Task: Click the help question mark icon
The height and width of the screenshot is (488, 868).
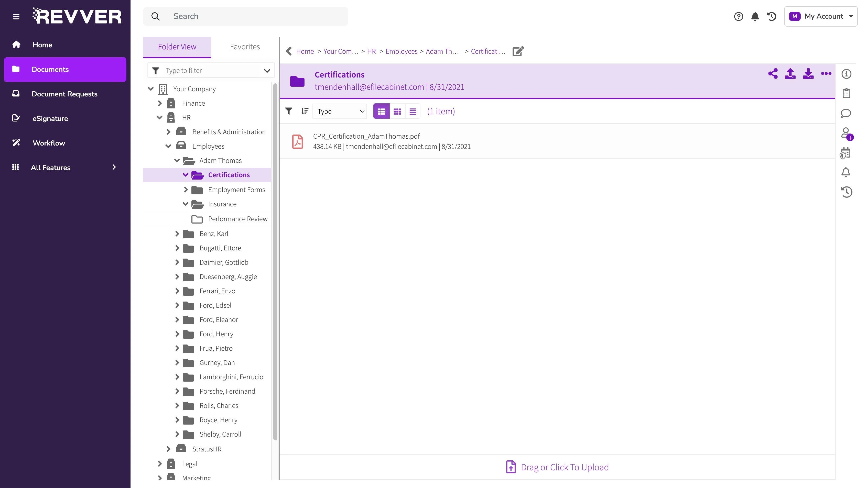Action: (x=738, y=16)
